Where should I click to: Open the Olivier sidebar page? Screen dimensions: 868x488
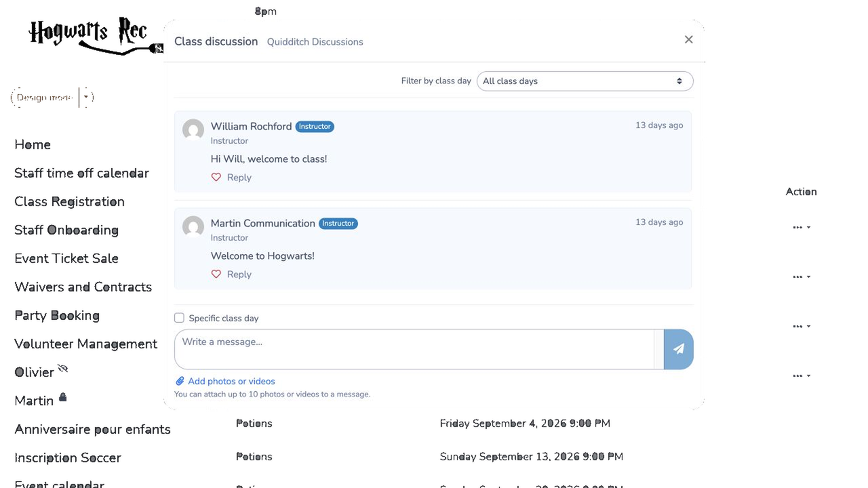coord(34,372)
